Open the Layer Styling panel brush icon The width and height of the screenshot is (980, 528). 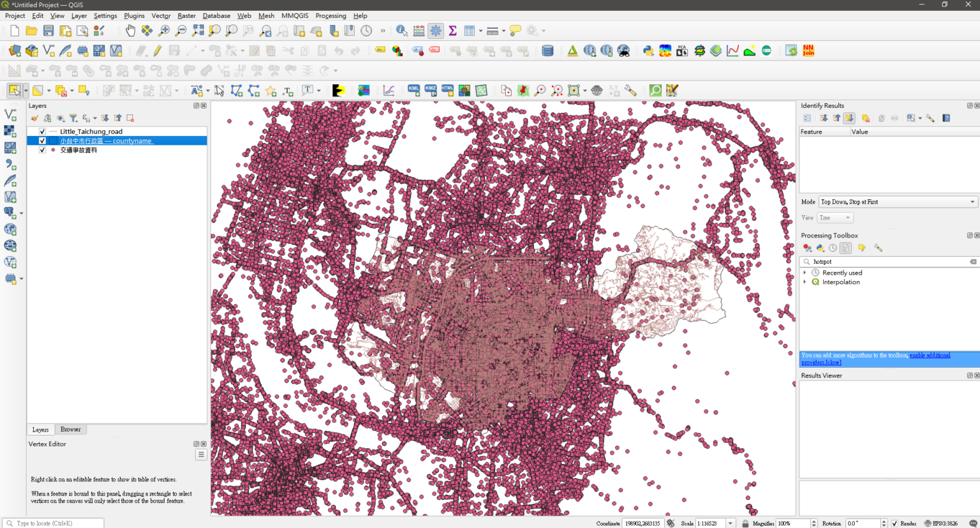coord(34,117)
